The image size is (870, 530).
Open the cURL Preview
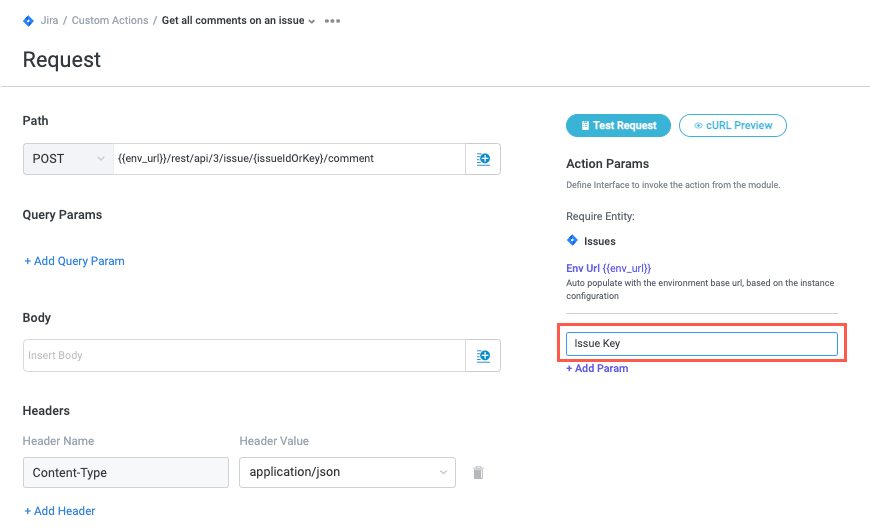[x=733, y=125]
